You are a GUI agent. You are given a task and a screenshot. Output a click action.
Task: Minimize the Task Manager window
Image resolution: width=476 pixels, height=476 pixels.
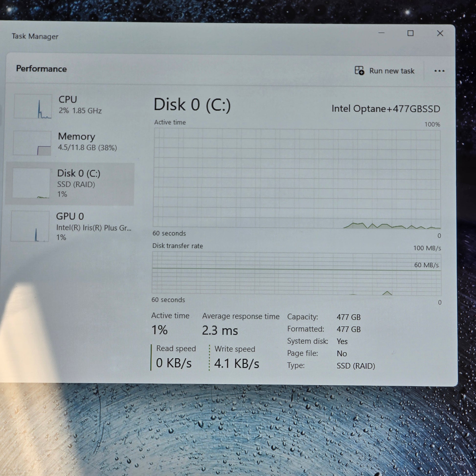[381, 33]
